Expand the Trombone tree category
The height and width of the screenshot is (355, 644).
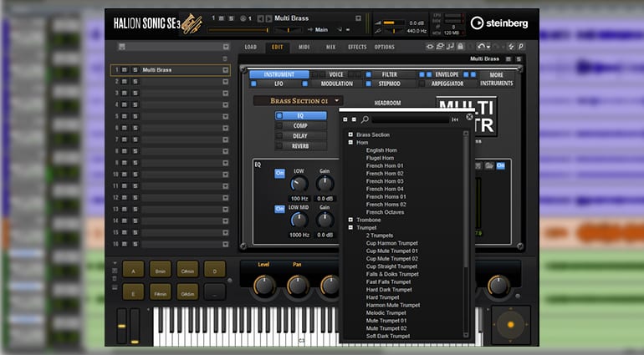pos(350,220)
